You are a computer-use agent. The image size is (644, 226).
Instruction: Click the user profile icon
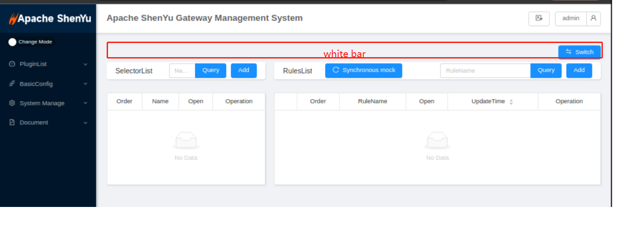click(x=594, y=19)
